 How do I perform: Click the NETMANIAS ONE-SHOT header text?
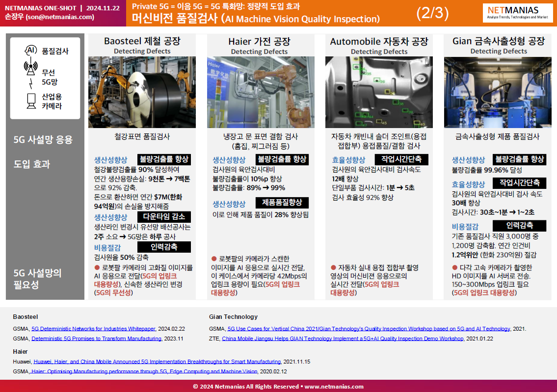tap(41, 8)
